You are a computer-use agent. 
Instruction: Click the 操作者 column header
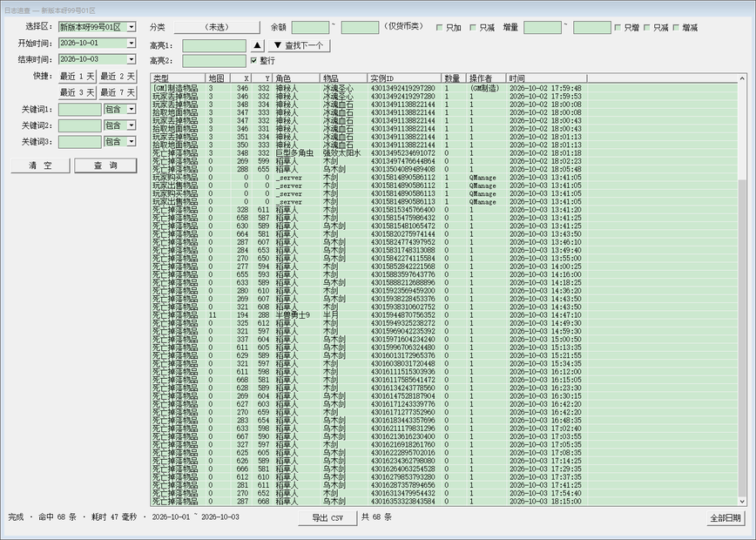click(x=486, y=78)
